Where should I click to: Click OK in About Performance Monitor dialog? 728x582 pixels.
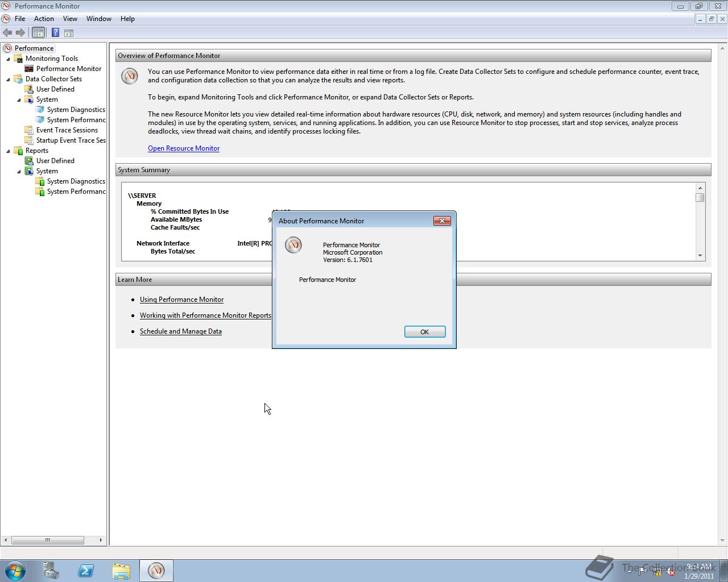tap(425, 332)
